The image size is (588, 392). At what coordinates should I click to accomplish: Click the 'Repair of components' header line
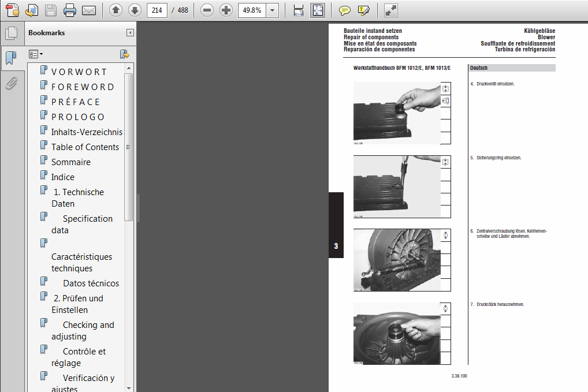pos(371,37)
